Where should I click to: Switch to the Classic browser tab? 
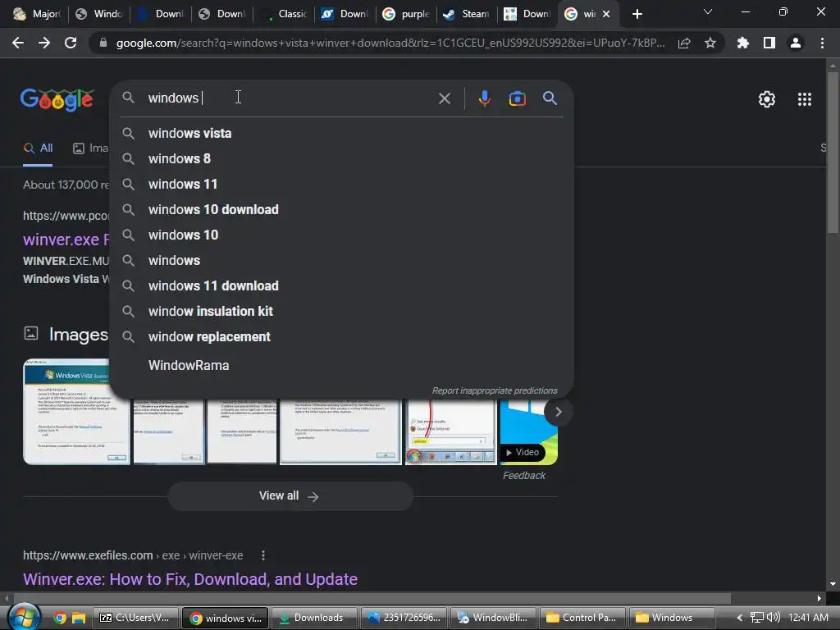click(x=283, y=14)
